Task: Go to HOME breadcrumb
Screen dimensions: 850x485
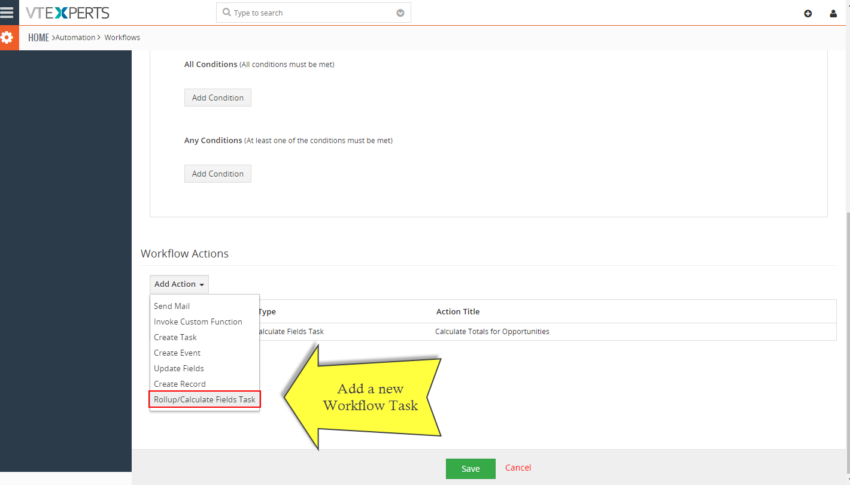Action: click(x=38, y=37)
